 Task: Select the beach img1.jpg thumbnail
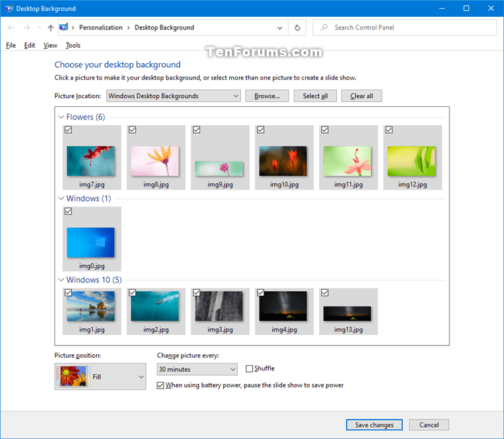click(91, 306)
